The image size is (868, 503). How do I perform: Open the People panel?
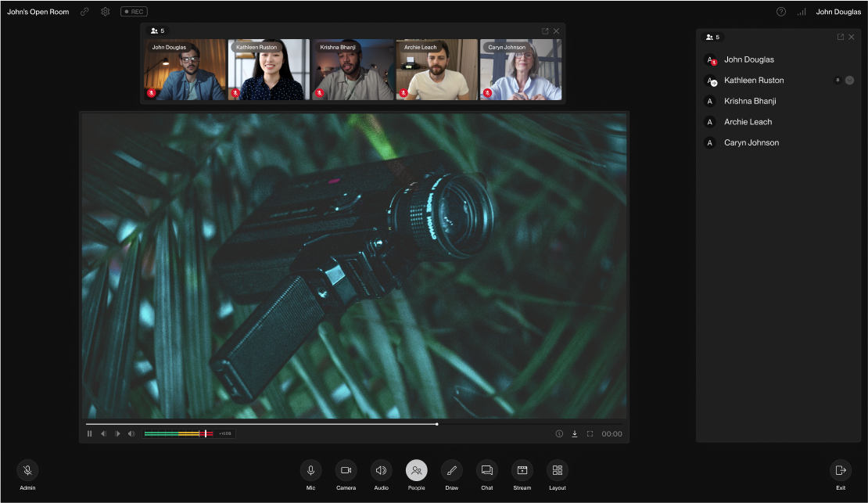tap(416, 470)
